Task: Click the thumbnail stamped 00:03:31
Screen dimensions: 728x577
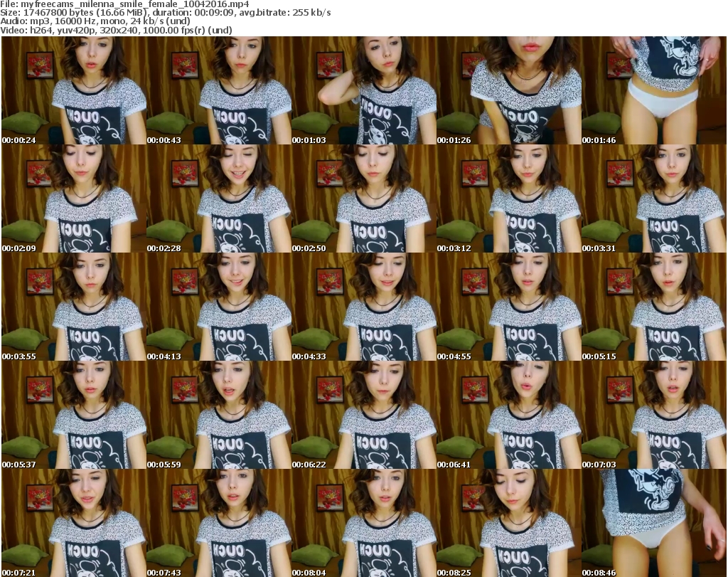Action: [654, 198]
